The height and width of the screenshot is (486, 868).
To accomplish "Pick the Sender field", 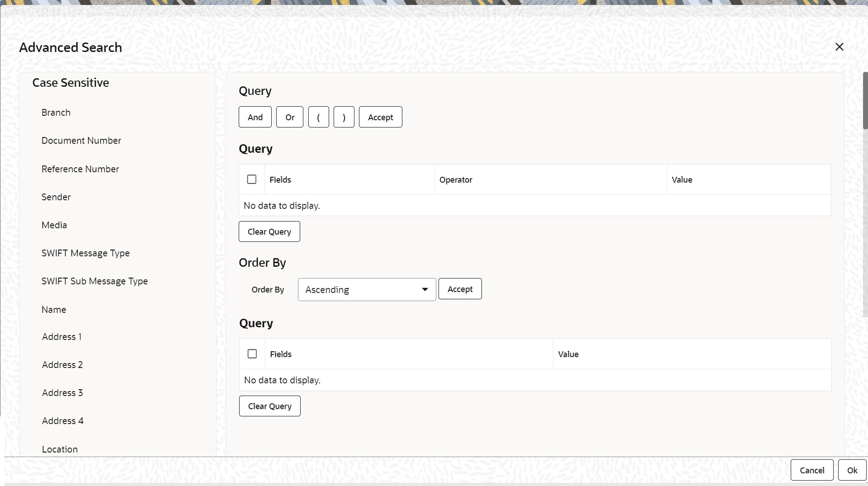I will click(x=56, y=197).
